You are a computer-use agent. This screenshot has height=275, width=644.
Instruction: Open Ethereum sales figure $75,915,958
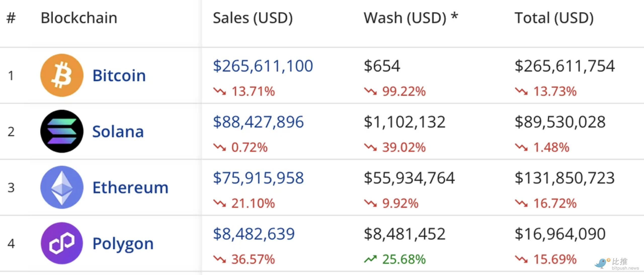pyautogui.click(x=258, y=178)
